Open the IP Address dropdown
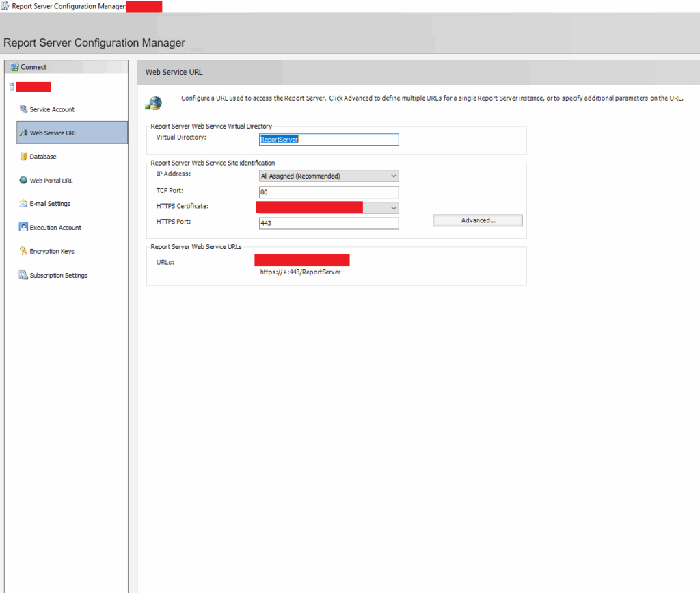Image resolution: width=700 pixels, height=593 pixels. click(329, 176)
